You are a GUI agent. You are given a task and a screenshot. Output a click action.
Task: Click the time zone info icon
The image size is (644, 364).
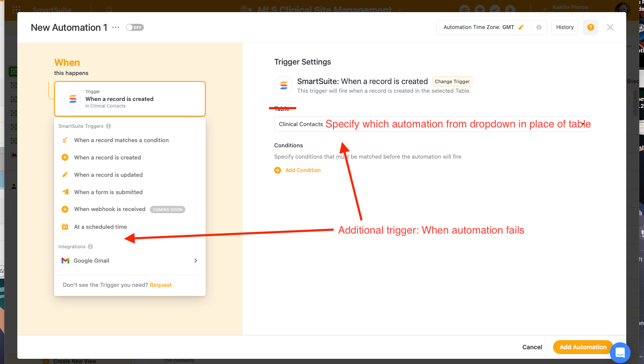pos(539,27)
